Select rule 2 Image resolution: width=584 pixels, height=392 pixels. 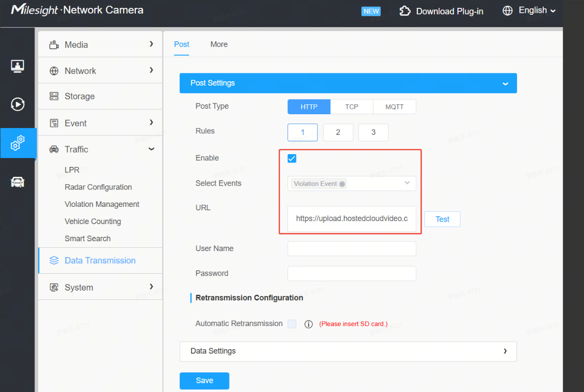338,132
